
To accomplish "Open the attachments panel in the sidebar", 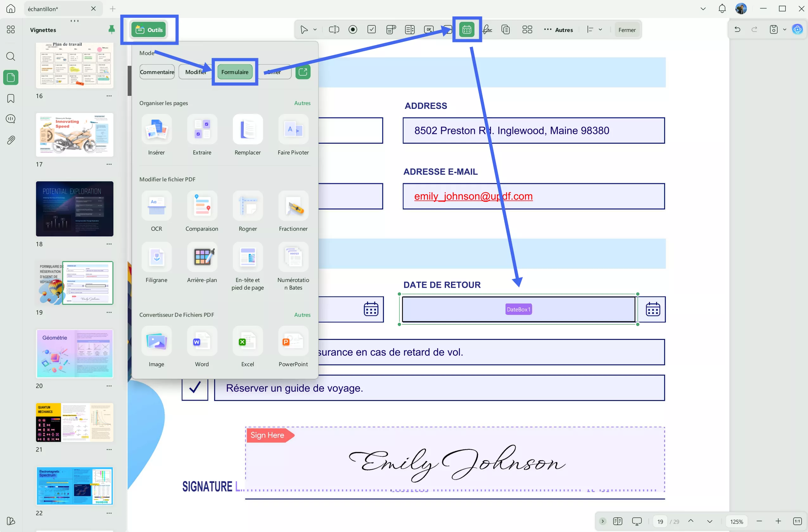I will pyautogui.click(x=10, y=140).
